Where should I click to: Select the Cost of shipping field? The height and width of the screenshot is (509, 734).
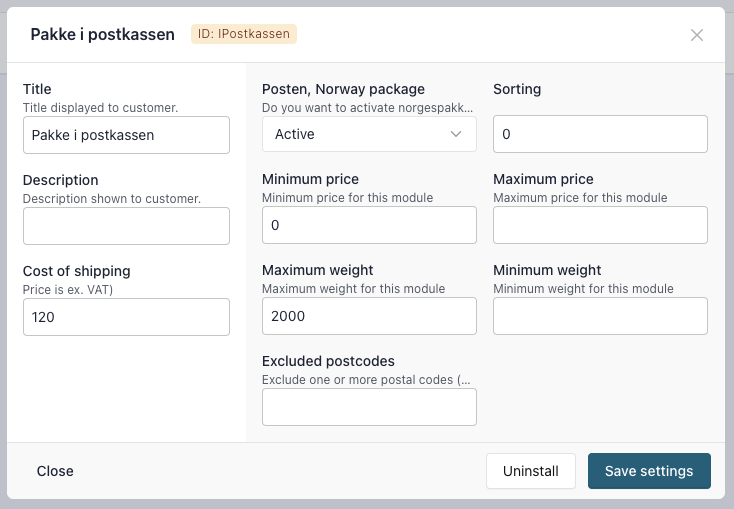[x=126, y=317]
